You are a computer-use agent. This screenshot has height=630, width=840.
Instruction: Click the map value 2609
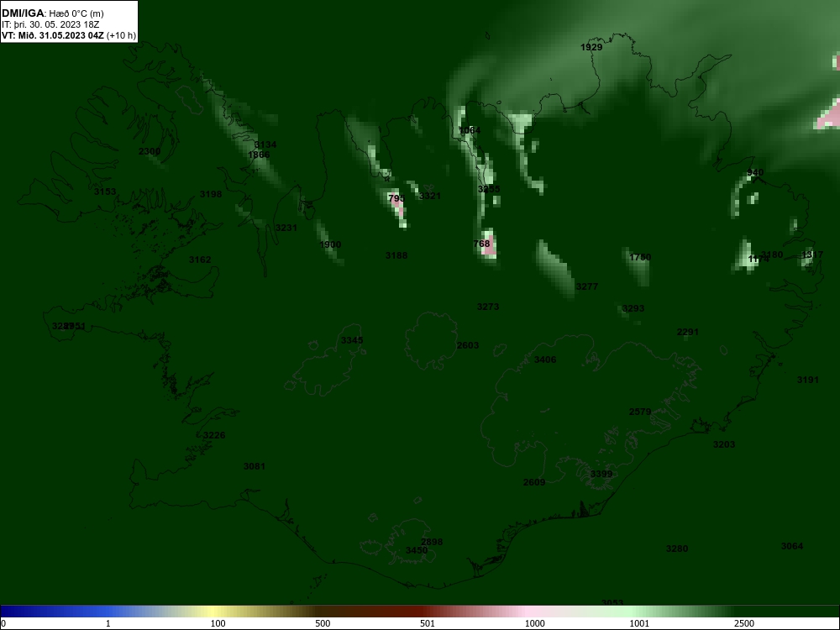pos(534,482)
